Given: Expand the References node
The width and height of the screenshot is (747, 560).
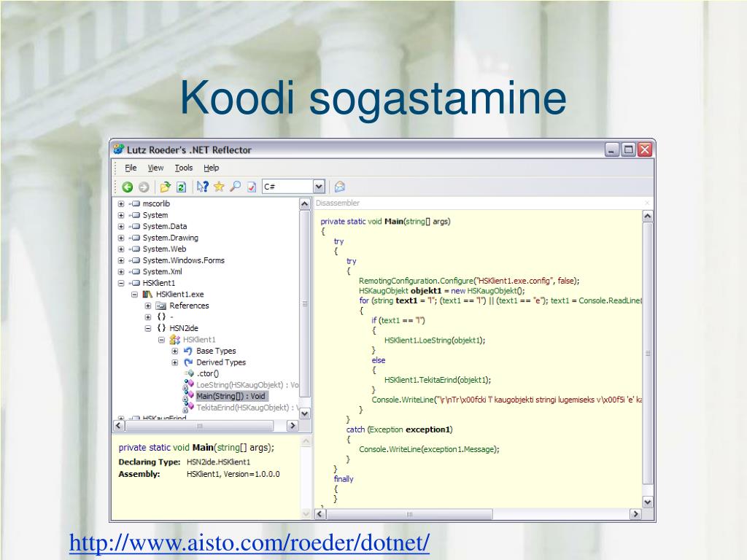Looking at the screenshot, I should click(x=147, y=306).
